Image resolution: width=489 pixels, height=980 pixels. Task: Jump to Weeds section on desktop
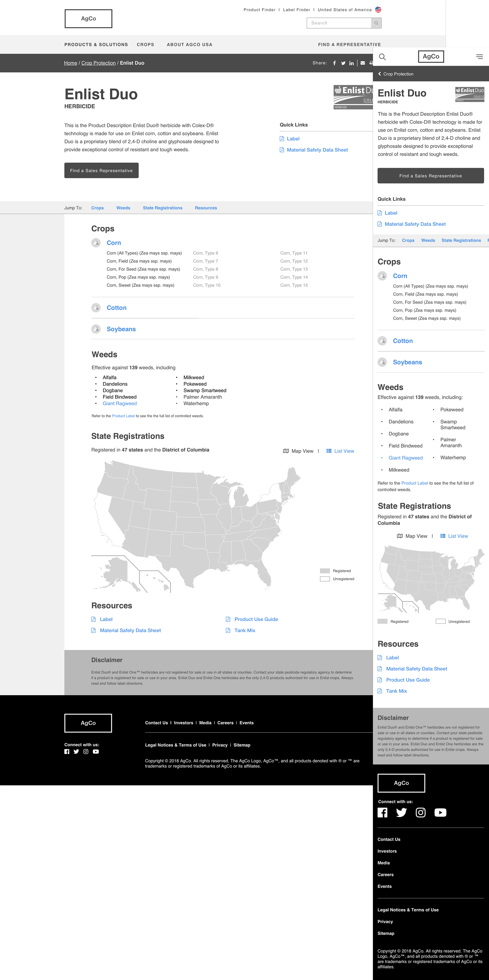123,208
